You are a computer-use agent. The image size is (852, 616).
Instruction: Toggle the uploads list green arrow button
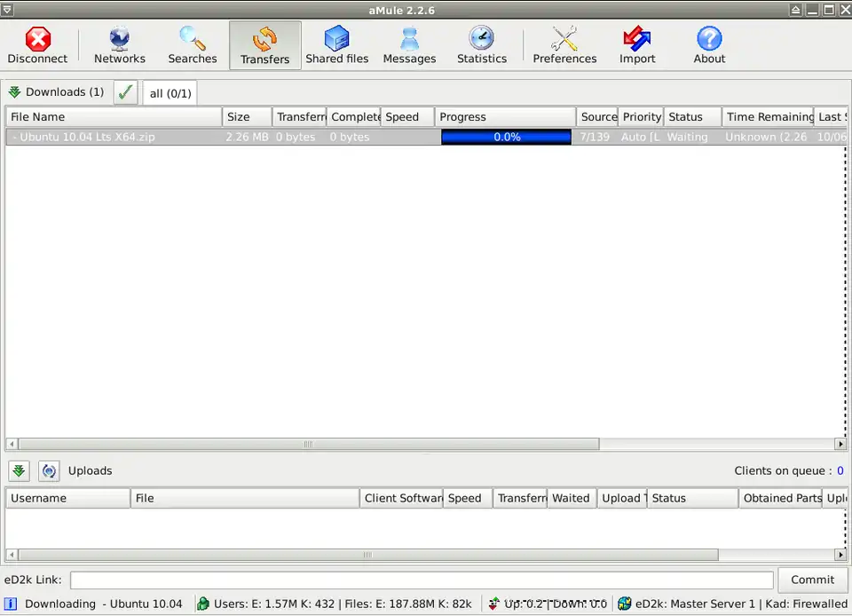pos(19,471)
